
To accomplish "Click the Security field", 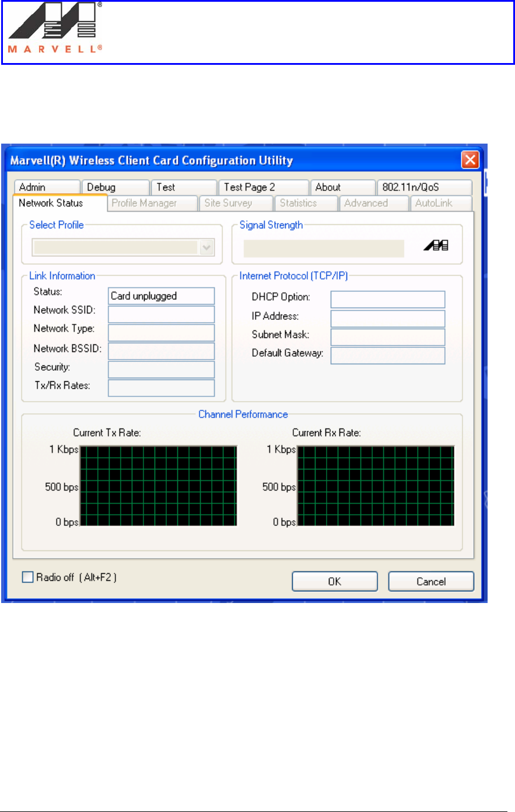I will click(162, 370).
